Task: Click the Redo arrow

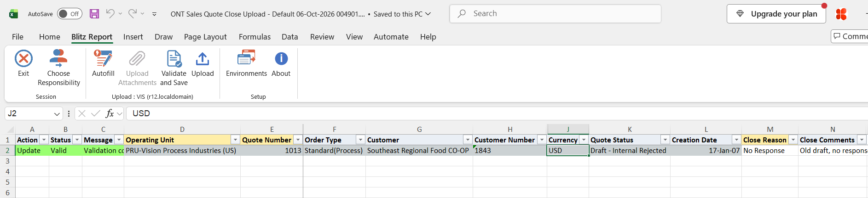Action: tap(133, 14)
